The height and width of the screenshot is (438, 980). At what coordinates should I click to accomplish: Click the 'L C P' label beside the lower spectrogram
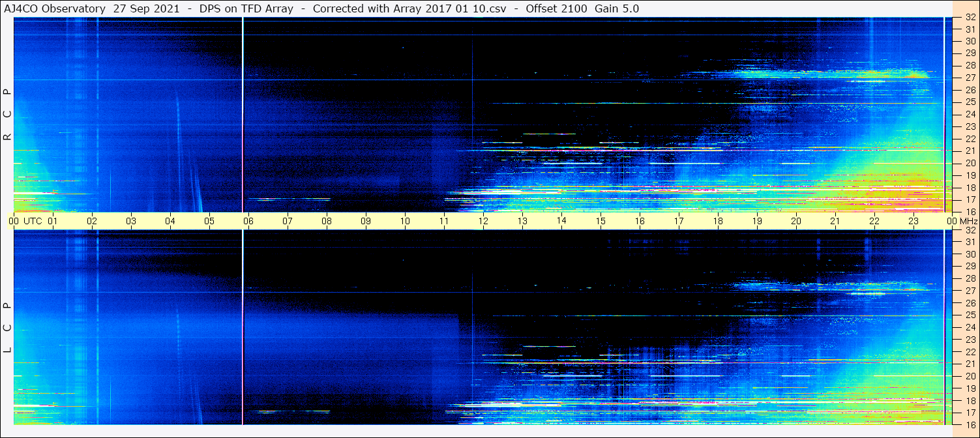(x=8, y=327)
